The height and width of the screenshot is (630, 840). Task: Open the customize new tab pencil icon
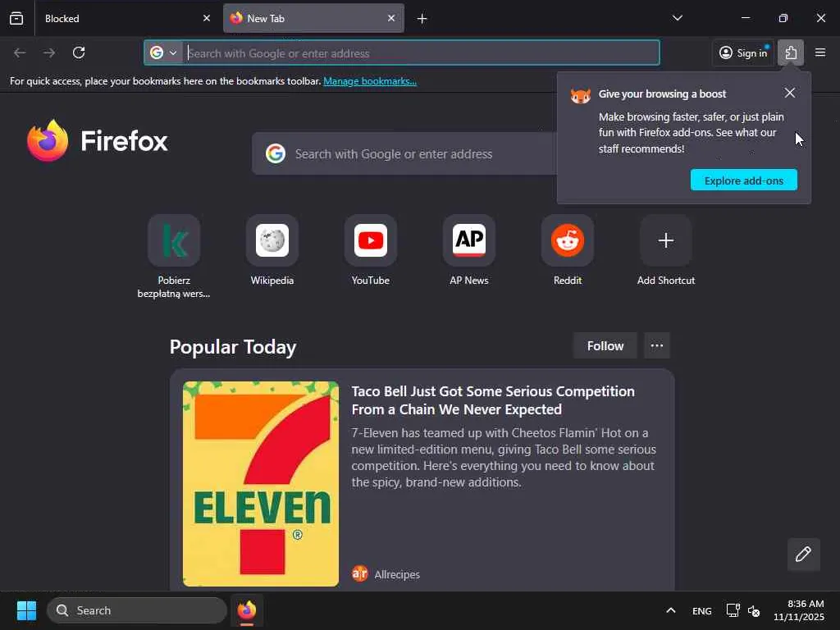[803, 554]
